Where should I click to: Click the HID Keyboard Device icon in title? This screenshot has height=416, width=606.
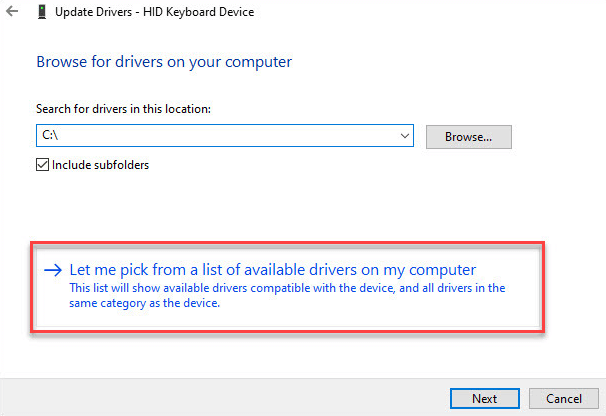(41, 12)
